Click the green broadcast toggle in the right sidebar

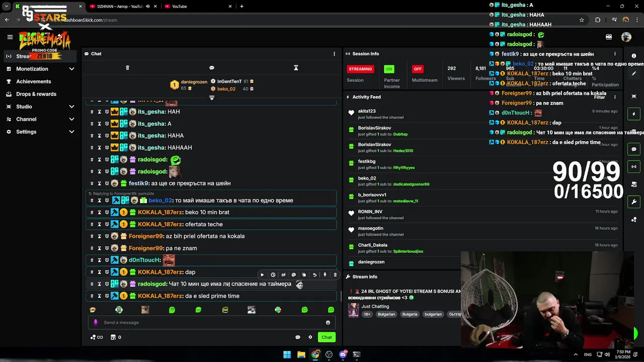pos(634,166)
